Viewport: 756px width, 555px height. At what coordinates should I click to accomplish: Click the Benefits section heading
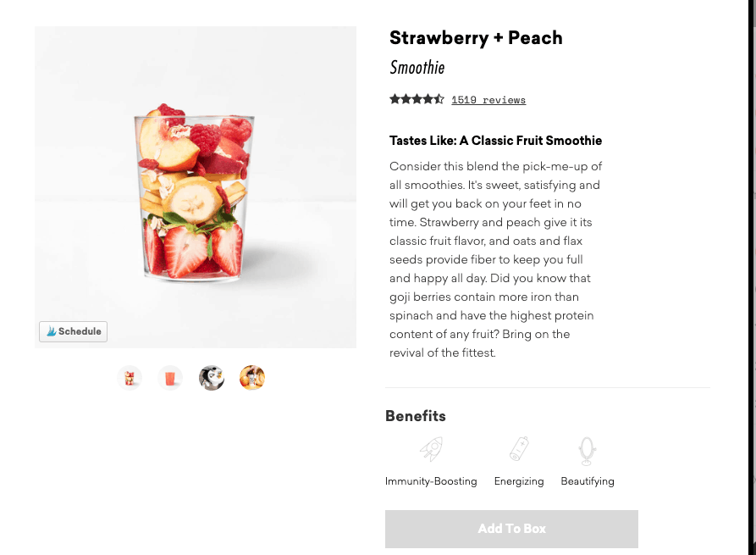(416, 416)
